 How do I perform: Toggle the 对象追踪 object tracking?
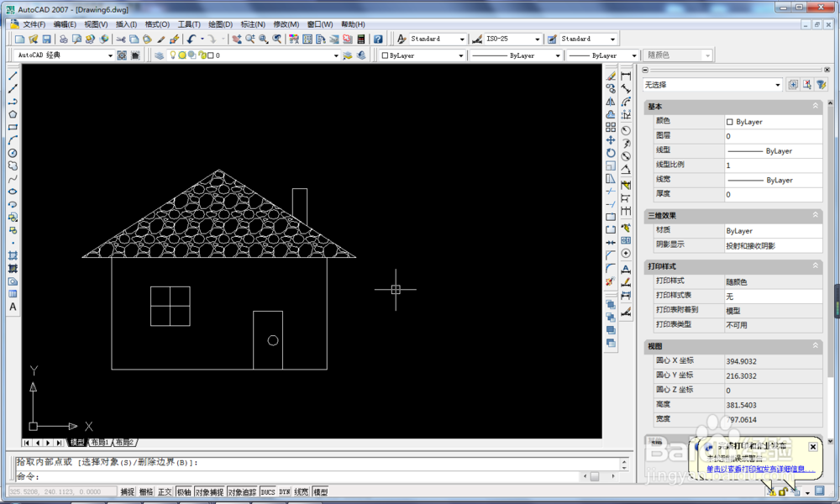[x=242, y=491]
